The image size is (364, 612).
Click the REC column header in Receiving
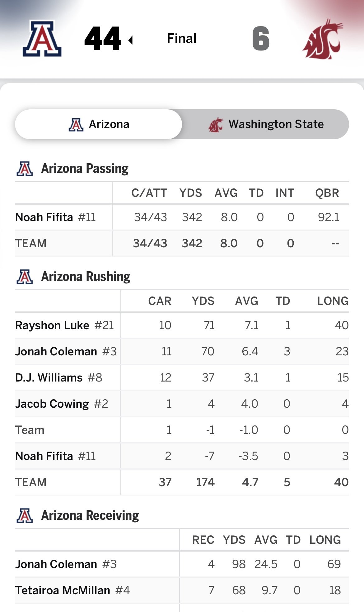click(203, 540)
